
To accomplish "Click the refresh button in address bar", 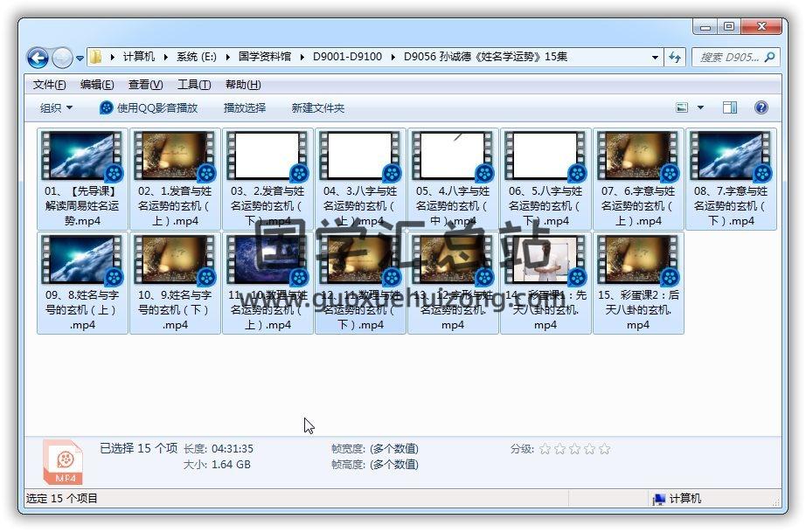I will click(674, 57).
